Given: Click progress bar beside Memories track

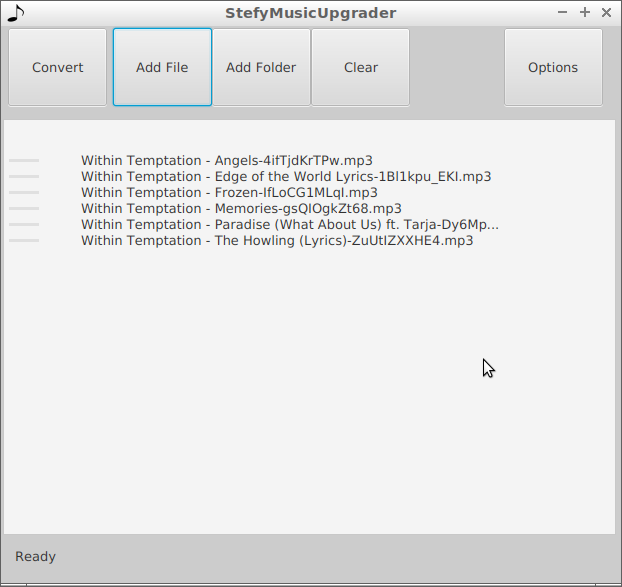Looking at the screenshot, I should [x=24, y=209].
